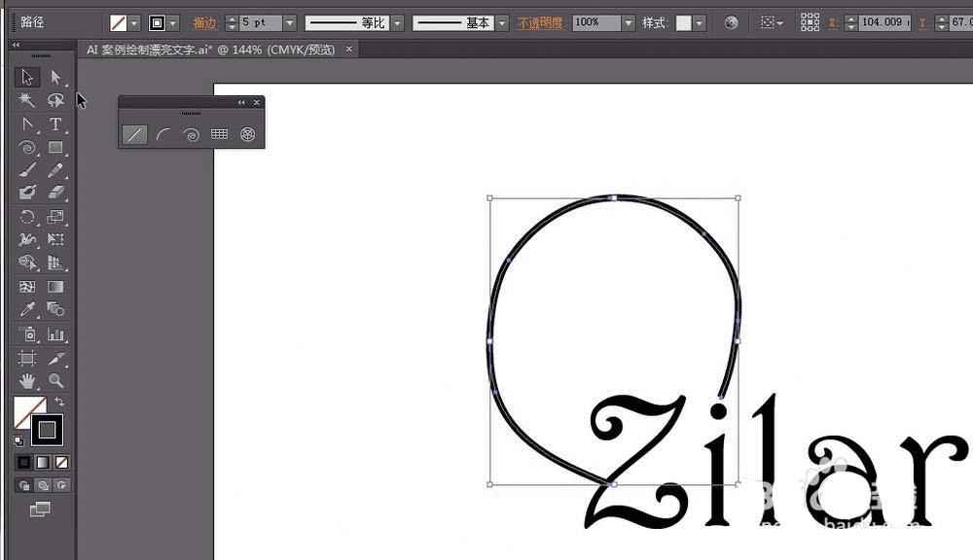Select the Free Transform tool
Viewport: 973px width, 560px height.
coord(55,239)
